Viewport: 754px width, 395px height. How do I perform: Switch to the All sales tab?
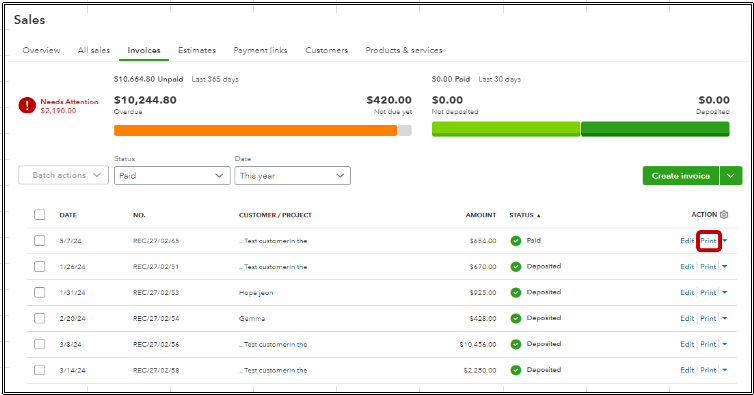tap(94, 50)
